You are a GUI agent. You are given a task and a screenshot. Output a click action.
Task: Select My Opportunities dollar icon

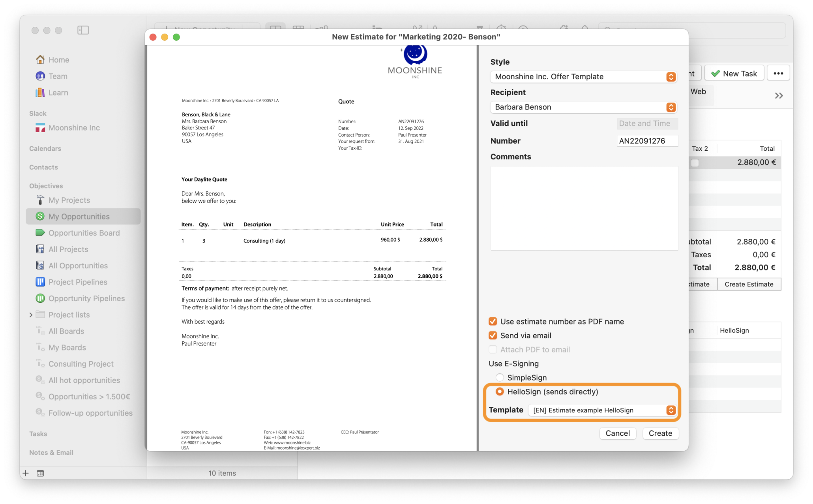(40, 216)
